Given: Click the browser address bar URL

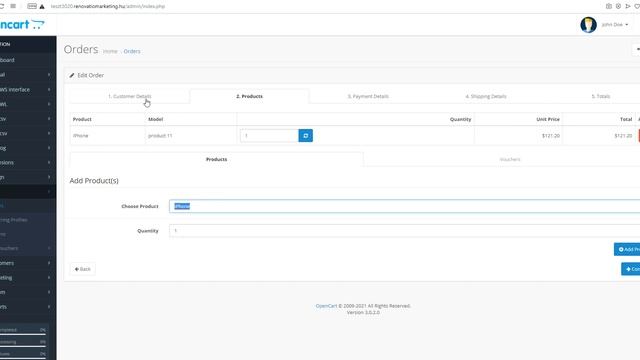Looking at the screenshot, I should coord(108,6).
